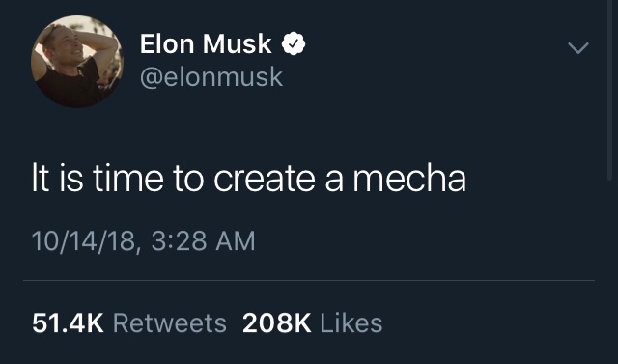Click the "Retweets" label text
Image resolution: width=618 pixels, height=364 pixels.
coord(170,323)
